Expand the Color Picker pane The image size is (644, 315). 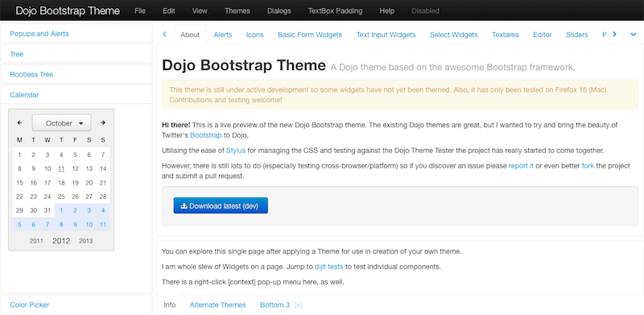click(x=76, y=305)
